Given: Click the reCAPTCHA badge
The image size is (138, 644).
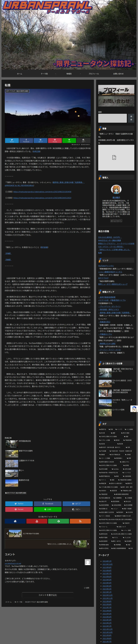Looking at the screenshot, I should click(134, 409).
